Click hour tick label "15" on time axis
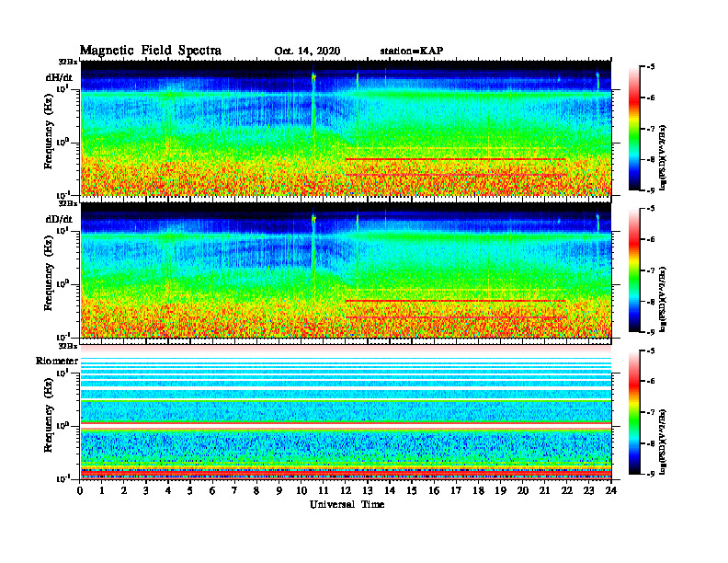This screenshot has width=728, height=563. [412, 491]
